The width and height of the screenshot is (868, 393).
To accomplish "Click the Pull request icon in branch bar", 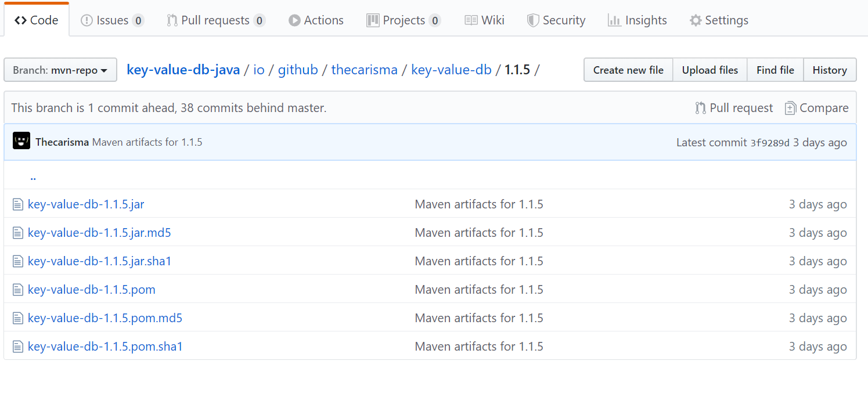I will (x=701, y=108).
